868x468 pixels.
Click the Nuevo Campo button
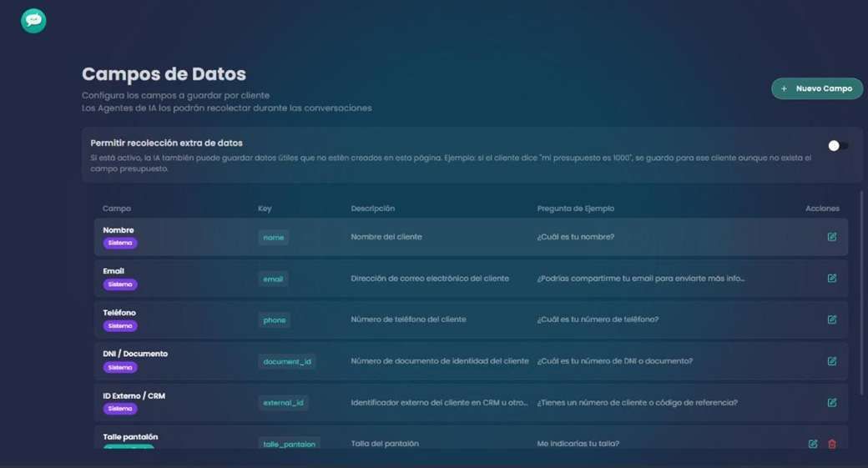pos(816,88)
